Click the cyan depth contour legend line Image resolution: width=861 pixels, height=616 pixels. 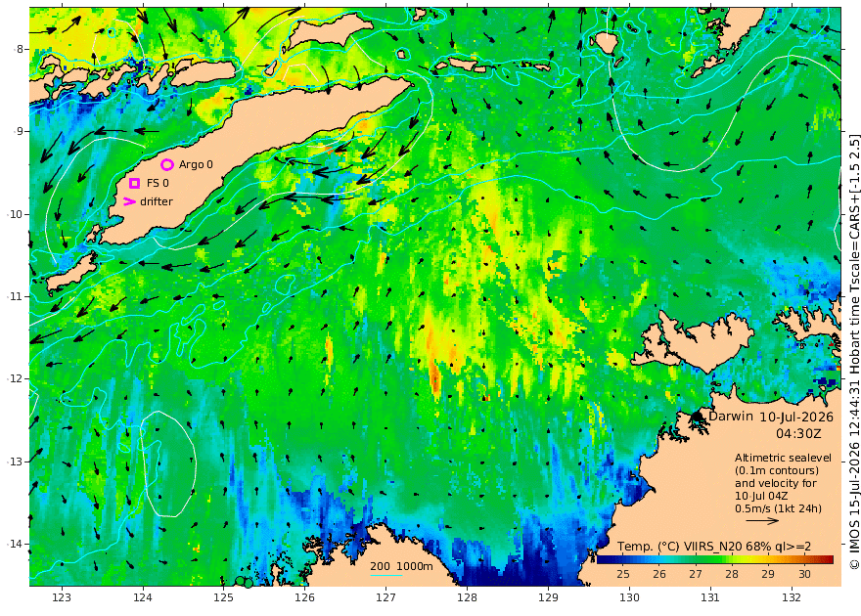pos(386,574)
